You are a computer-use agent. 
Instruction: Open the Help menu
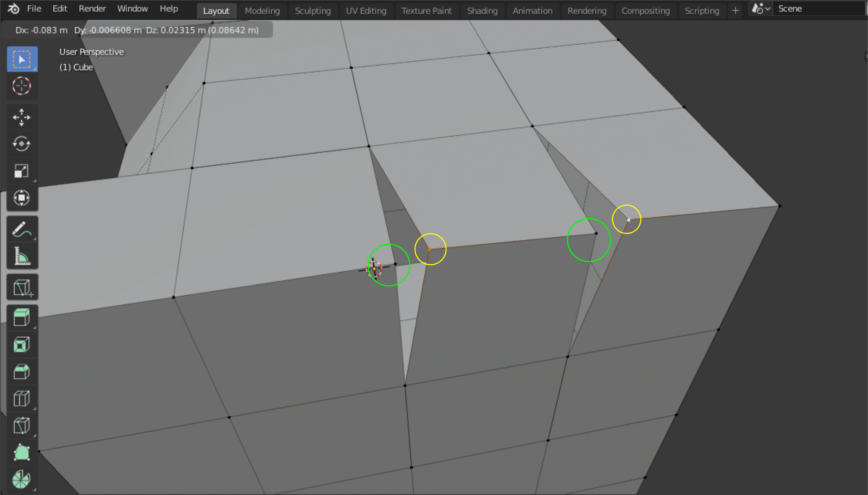pos(169,9)
